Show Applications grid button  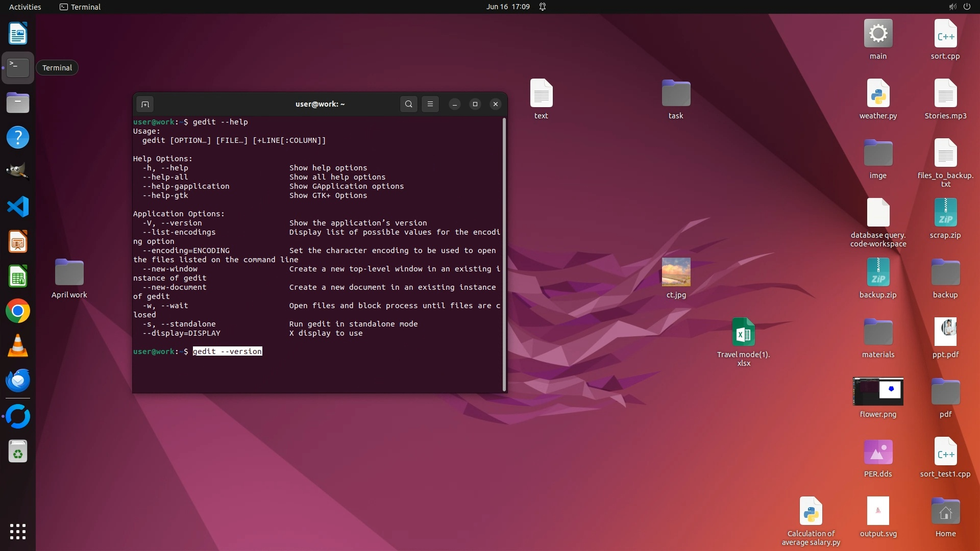click(x=18, y=532)
